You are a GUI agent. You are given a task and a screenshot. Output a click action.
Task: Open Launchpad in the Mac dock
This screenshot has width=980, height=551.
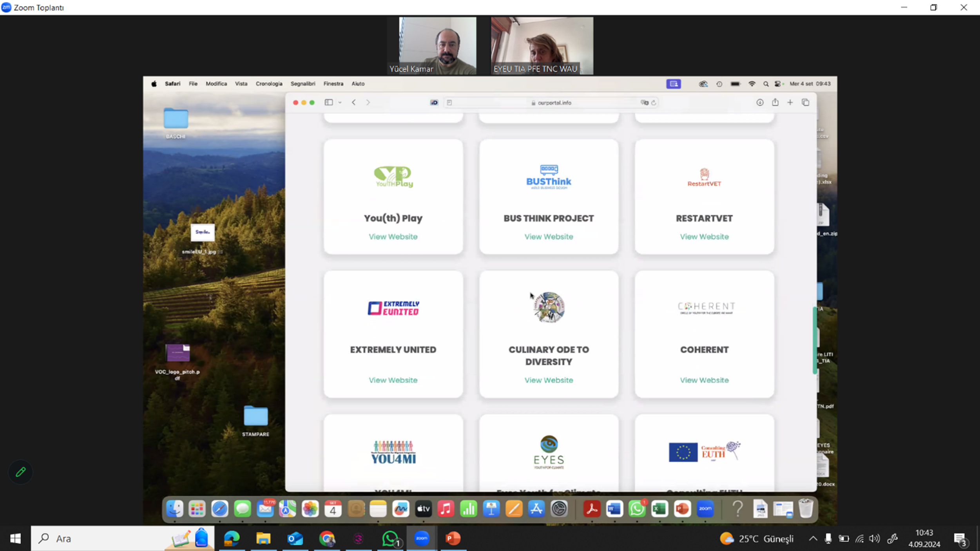pos(197,509)
